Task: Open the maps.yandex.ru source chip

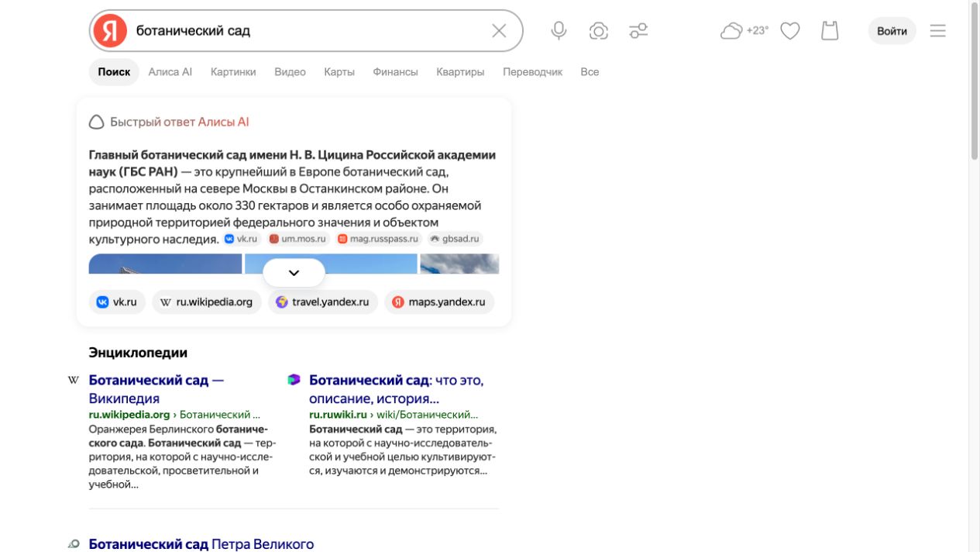Action: [439, 302]
